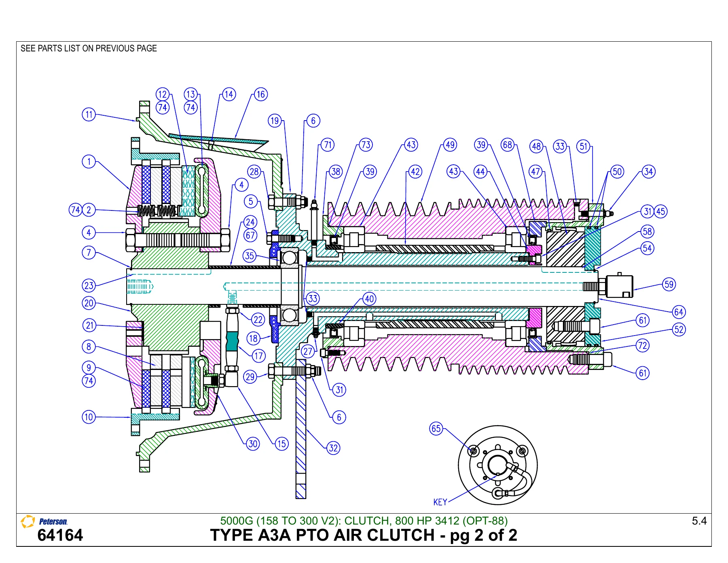Screen dimensions: 728x563
Task: Click callout bubble 58
Action: pyautogui.click(x=648, y=232)
